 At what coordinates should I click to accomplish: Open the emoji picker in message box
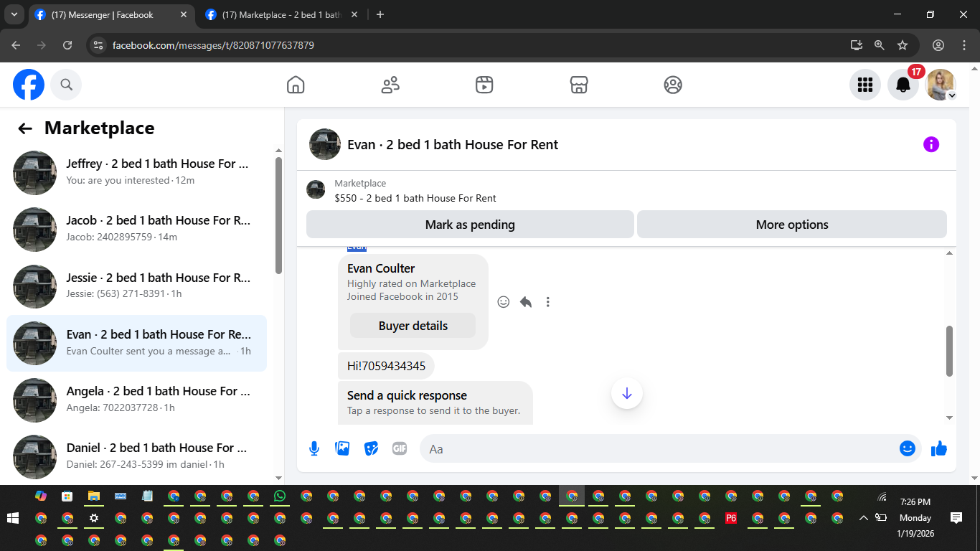tap(908, 449)
